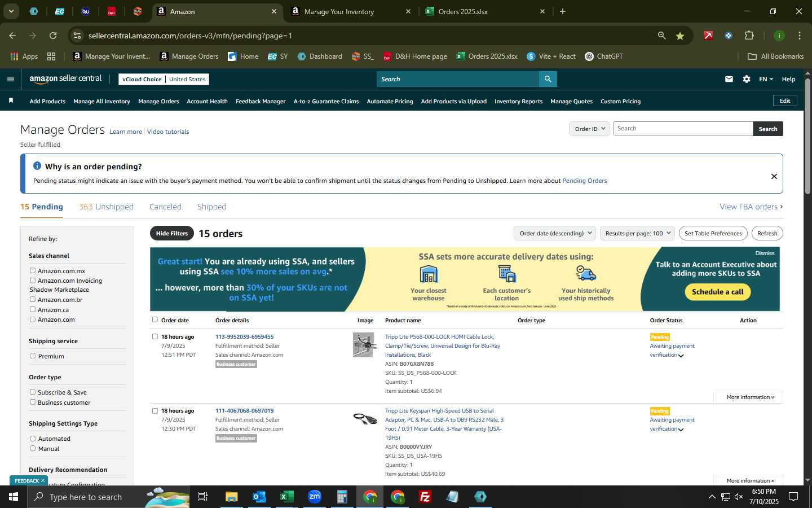Open Zoom from the taskbar
812x508 pixels.
pyautogui.click(x=314, y=497)
